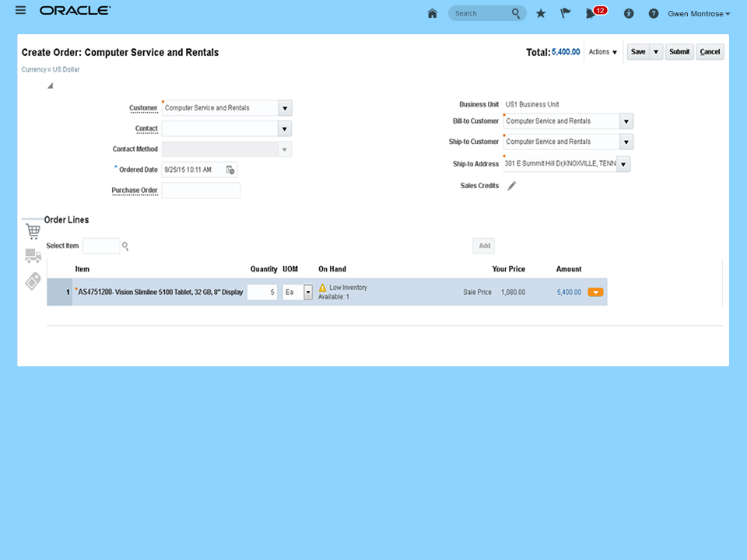
Task: Expand the Contact Method dropdown
Action: click(x=285, y=149)
